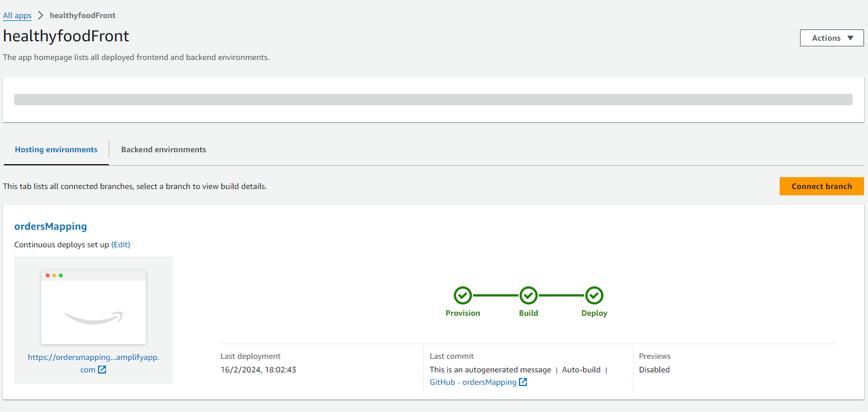Click the breadcrumb chevron separator icon

coord(41,15)
